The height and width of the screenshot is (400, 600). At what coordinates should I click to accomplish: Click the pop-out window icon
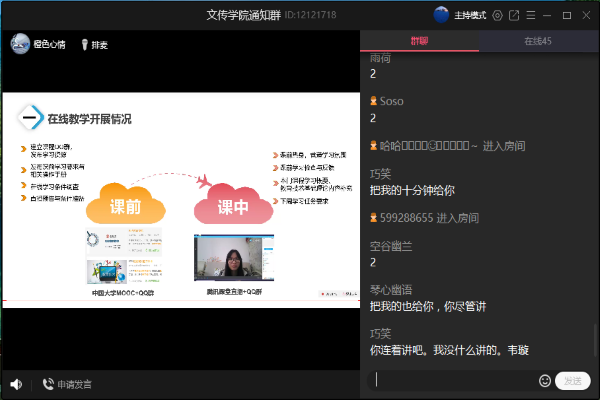point(514,15)
